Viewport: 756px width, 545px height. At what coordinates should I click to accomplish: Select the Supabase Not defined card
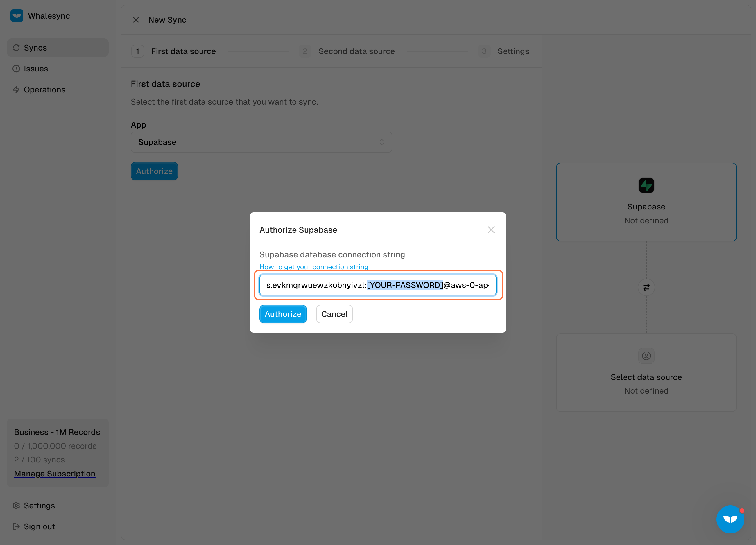pyautogui.click(x=646, y=202)
